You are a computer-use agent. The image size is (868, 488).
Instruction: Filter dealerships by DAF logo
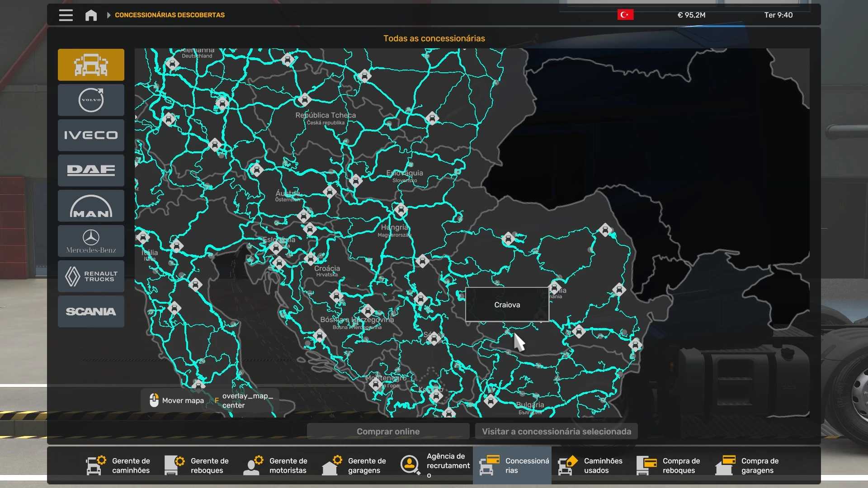pos(91,170)
